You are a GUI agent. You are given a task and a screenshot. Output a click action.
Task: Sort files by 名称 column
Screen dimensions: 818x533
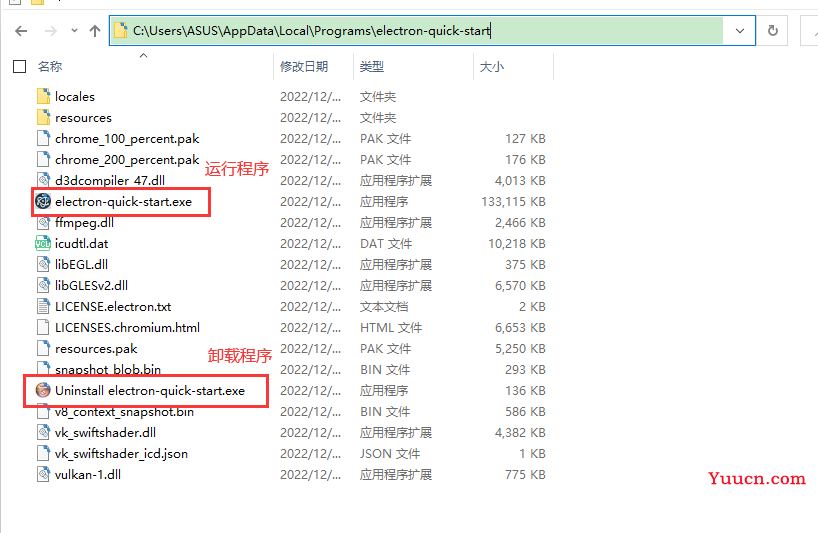(x=50, y=67)
